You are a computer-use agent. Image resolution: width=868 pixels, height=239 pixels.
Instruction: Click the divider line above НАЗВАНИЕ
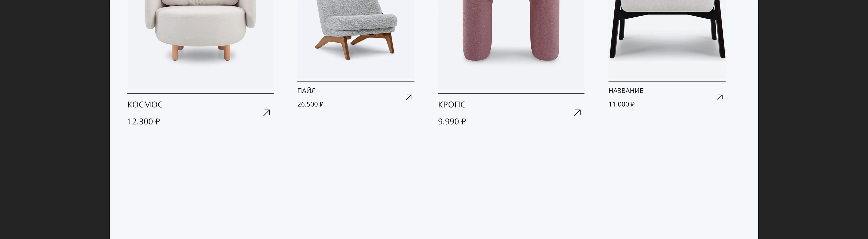coord(667,82)
